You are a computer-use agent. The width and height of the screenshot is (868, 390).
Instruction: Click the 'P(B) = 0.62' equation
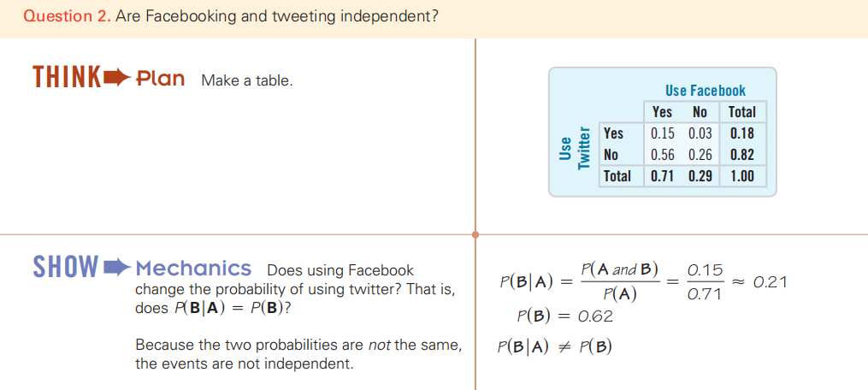point(564,316)
